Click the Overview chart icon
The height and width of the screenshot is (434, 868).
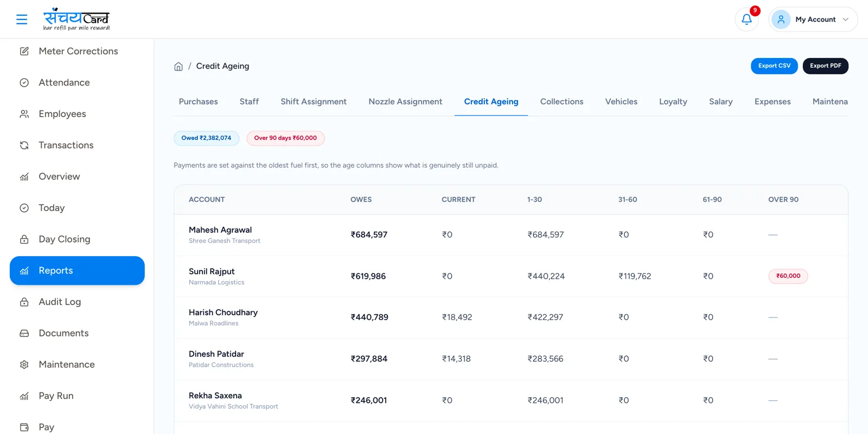24,177
